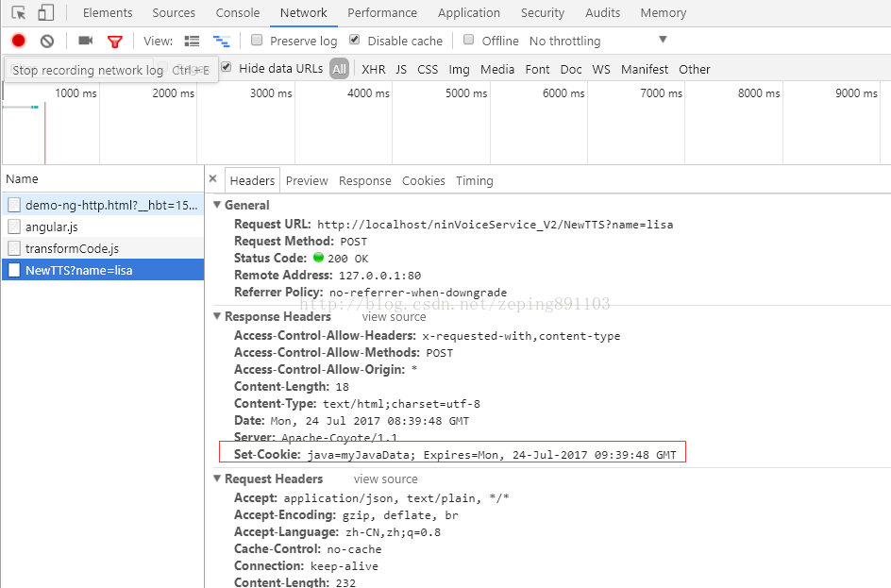Filter requests by WS

click(x=600, y=69)
